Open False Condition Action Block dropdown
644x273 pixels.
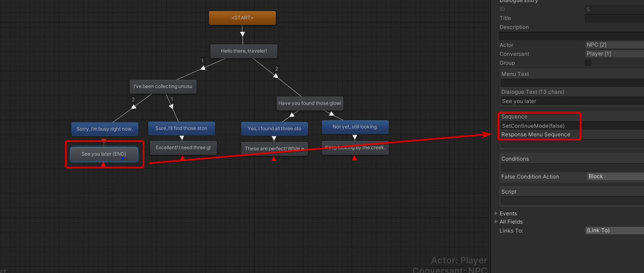[615, 176]
